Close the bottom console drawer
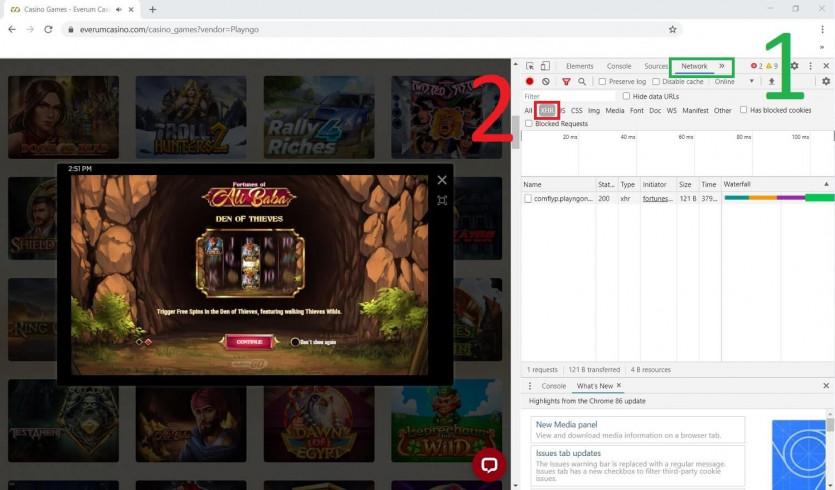Viewport: 835px width, 490px height. [826, 386]
